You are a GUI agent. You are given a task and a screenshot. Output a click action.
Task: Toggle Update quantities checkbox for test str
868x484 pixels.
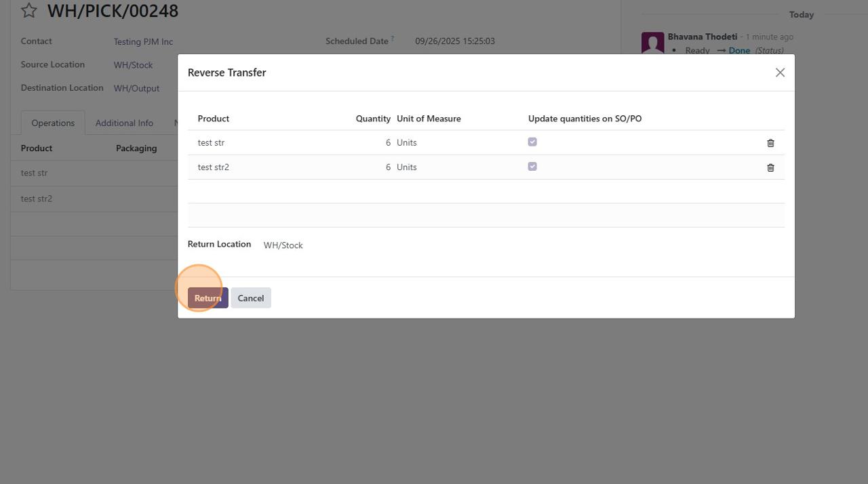pyautogui.click(x=532, y=142)
